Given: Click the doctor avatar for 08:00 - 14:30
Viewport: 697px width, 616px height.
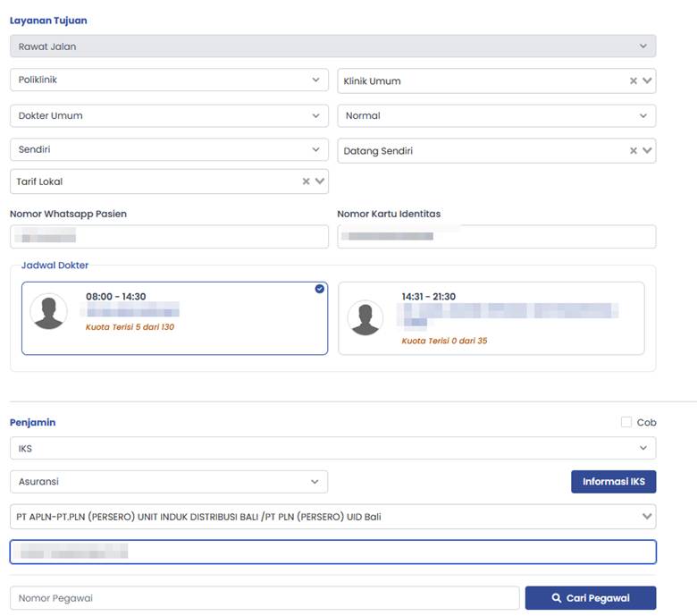Looking at the screenshot, I should [x=48, y=311].
